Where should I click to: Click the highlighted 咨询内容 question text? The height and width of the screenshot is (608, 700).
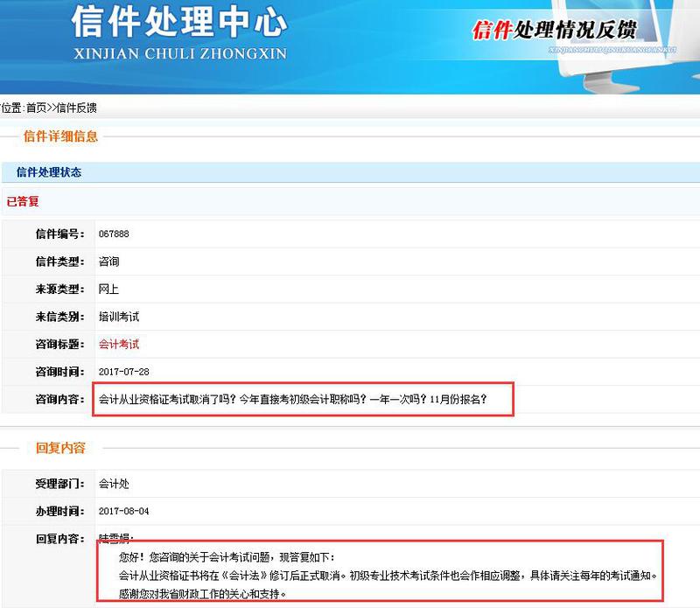point(292,400)
